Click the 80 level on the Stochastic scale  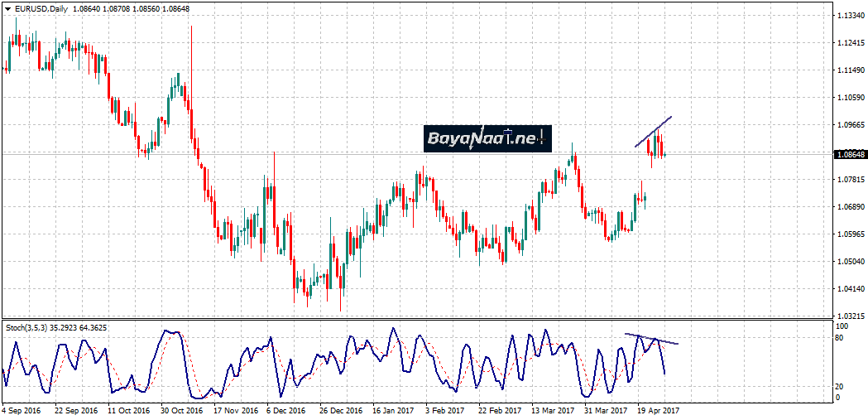(x=838, y=338)
